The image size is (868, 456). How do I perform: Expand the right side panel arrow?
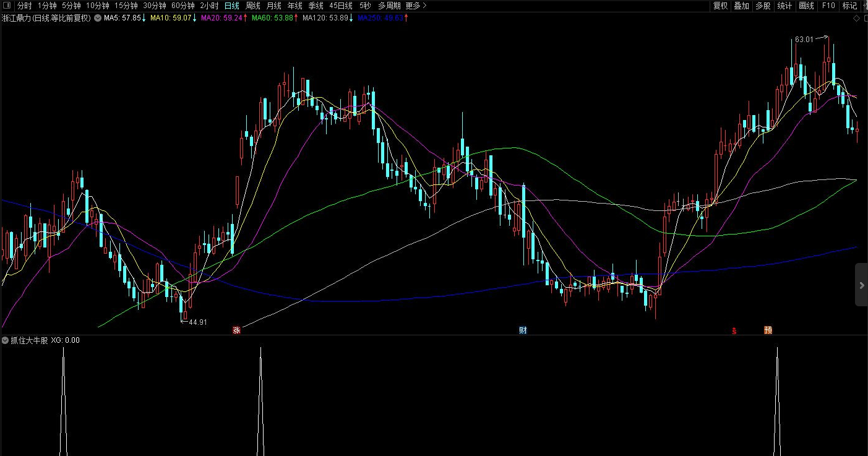click(861, 285)
